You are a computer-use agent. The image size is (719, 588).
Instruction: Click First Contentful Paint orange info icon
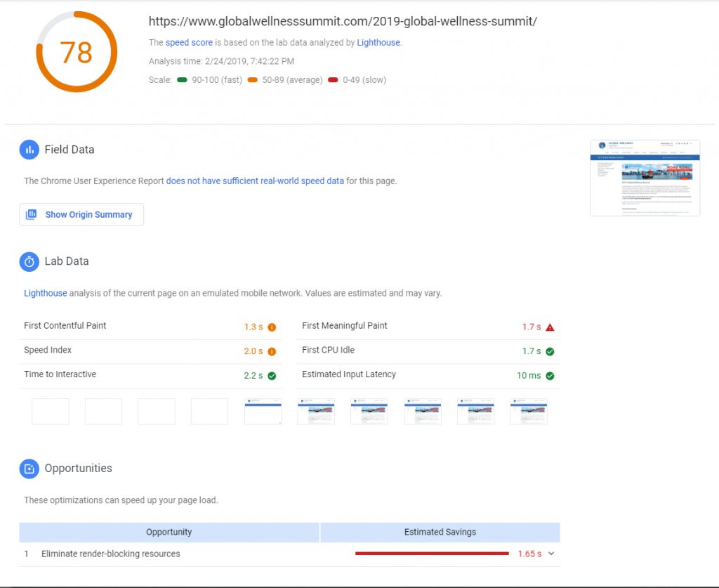272,327
